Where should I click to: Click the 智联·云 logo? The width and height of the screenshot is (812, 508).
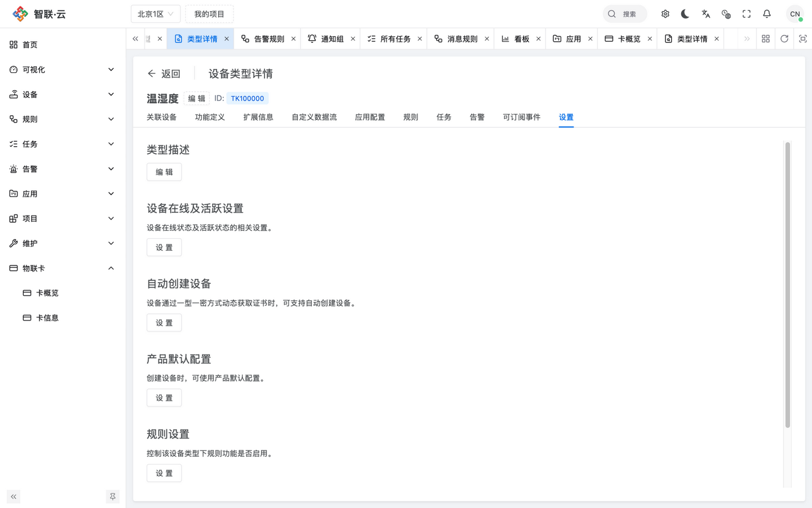39,14
